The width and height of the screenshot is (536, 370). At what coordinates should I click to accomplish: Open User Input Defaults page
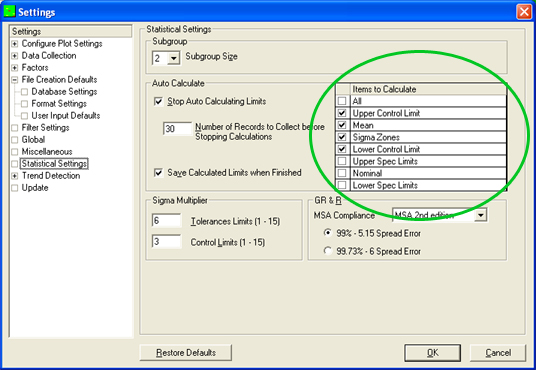(x=66, y=116)
